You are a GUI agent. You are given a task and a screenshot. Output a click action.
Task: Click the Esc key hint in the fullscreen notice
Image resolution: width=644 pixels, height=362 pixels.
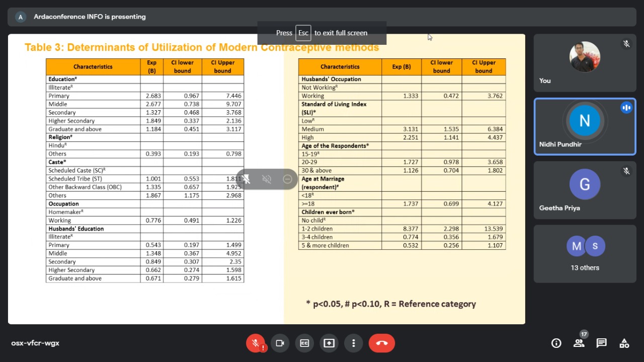tap(303, 33)
